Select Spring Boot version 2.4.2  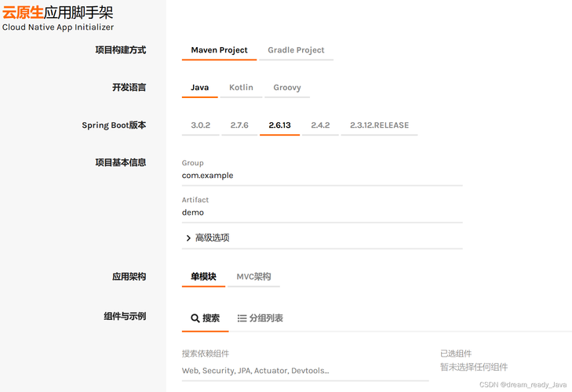(320, 125)
